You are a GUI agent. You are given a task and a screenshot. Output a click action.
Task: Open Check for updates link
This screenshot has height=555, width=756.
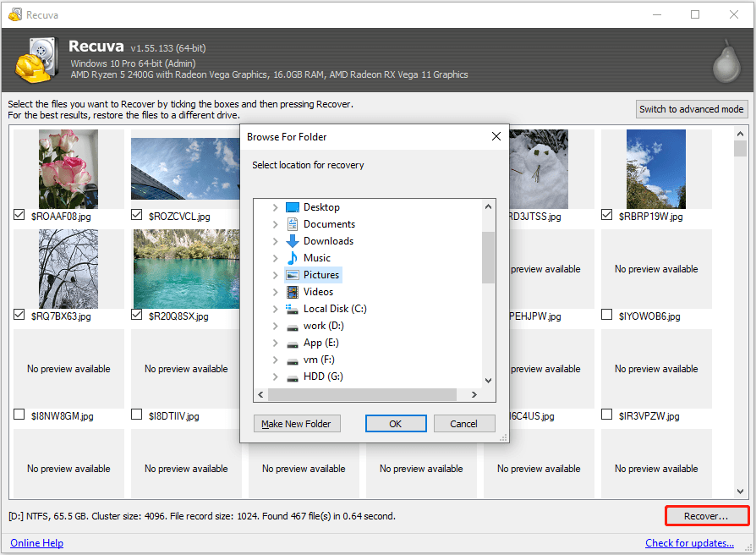(x=689, y=543)
